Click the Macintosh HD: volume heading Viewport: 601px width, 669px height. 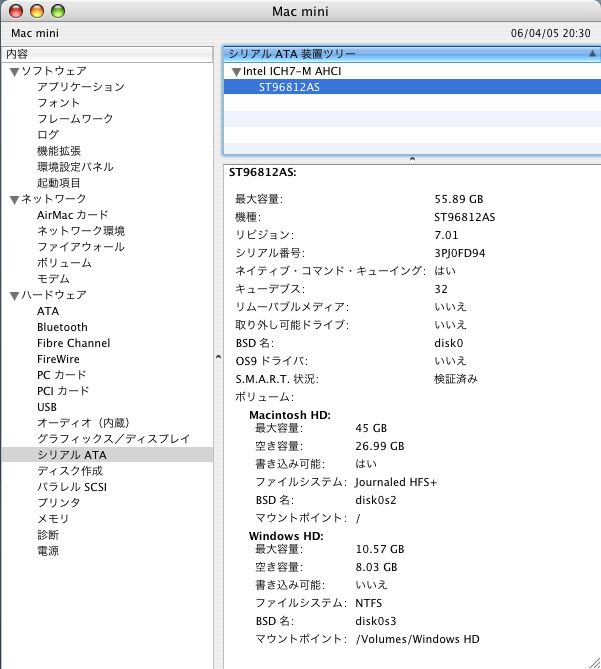point(290,415)
